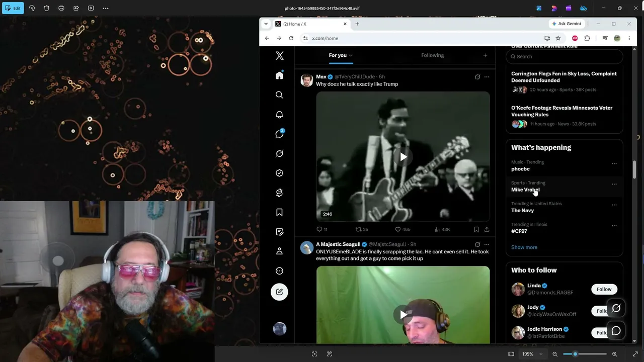This screenshot has height=362, width=644.
Task: Select the Home / X browser tab
Action: coord(311,24)
